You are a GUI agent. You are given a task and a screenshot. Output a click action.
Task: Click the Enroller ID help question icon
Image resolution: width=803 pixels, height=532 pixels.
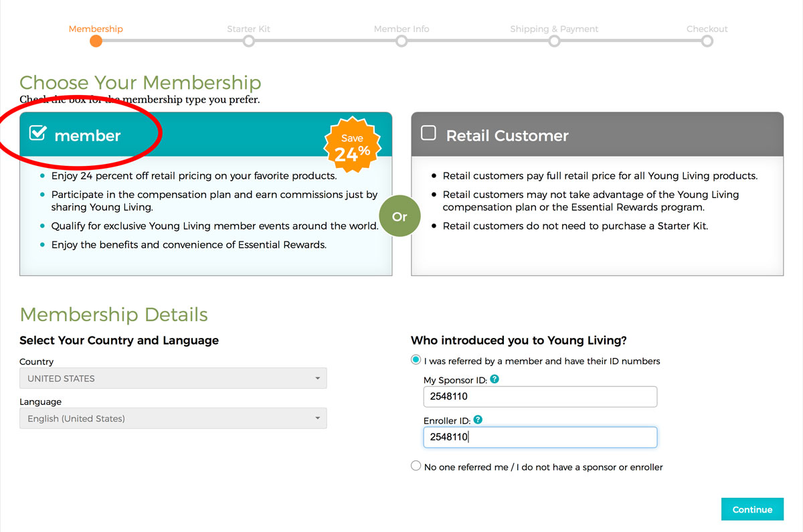(478, 420)
